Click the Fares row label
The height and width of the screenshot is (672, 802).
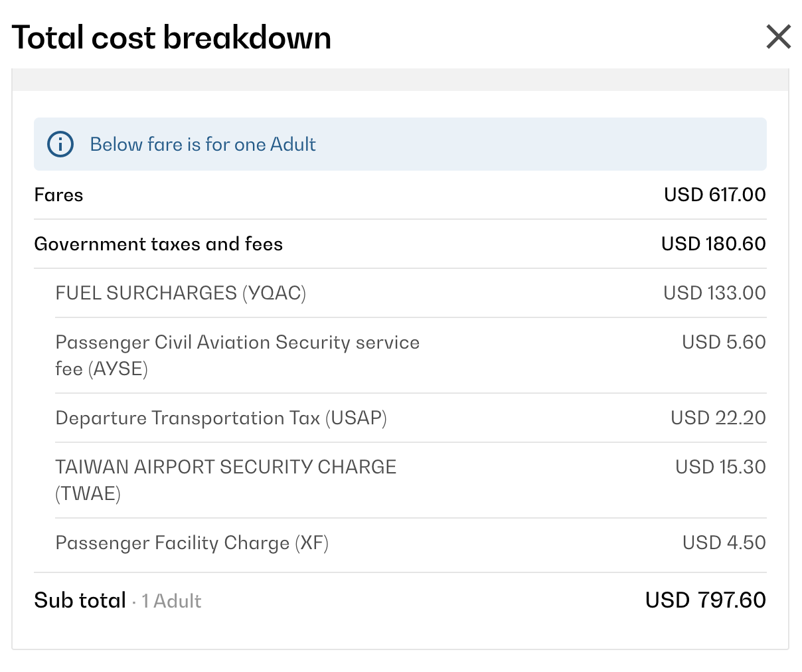(x=58, y=195)
